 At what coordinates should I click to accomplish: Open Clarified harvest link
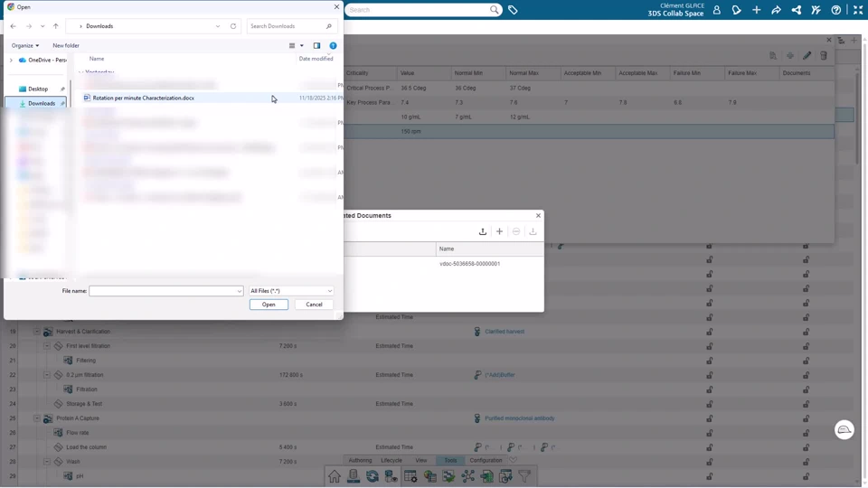(x=505, y=332)
